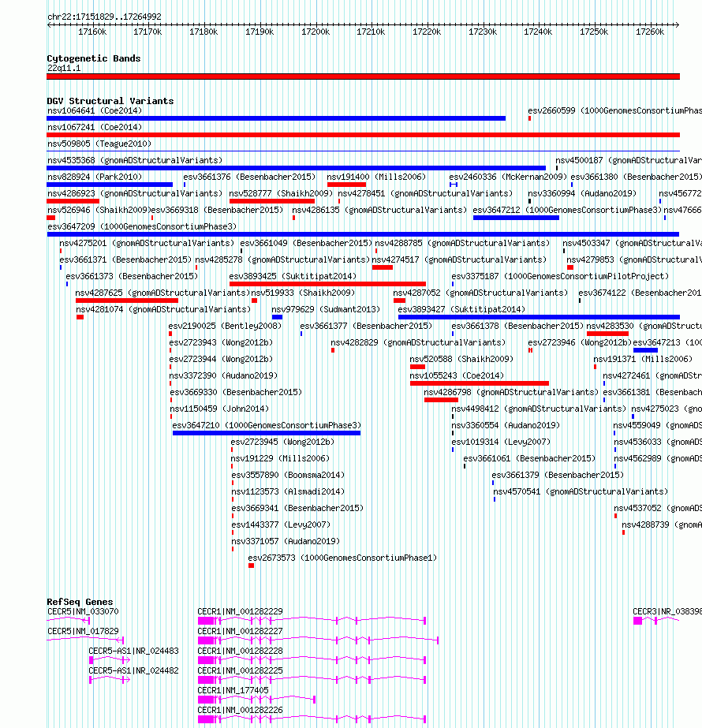Screen dimensions: 702x728
Task: Click nsv4286798 gnomAD variant label
Action: click(x=511, y=392)
